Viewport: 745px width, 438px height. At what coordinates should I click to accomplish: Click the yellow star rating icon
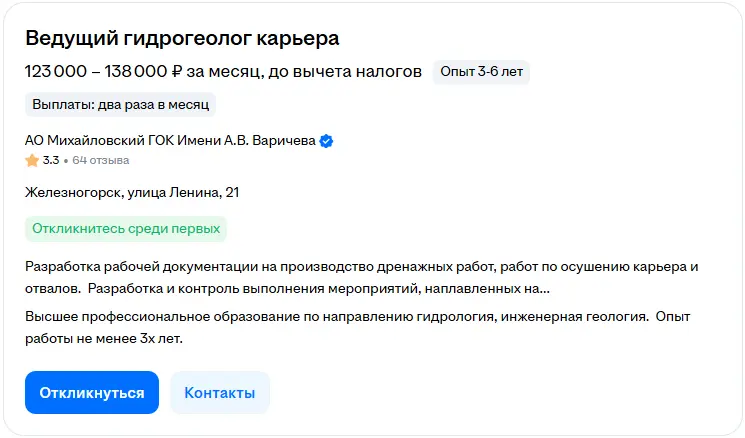tap(32, 160)
